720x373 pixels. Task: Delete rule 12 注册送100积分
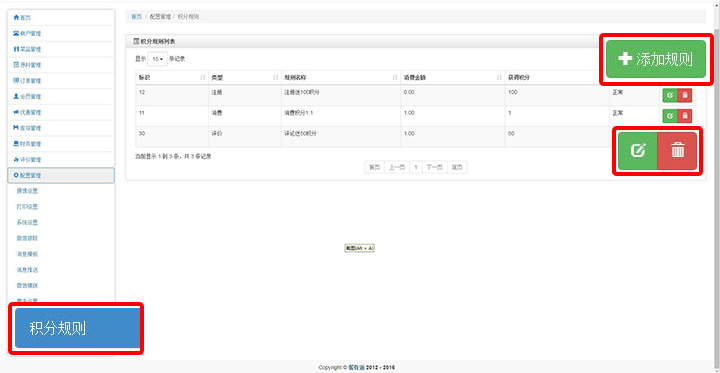(685, 95)
